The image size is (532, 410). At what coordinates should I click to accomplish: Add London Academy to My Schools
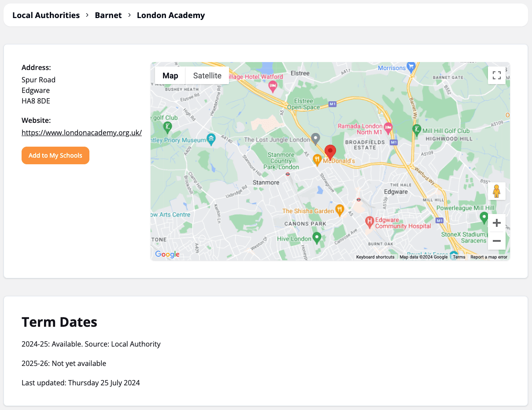[55, 155]
